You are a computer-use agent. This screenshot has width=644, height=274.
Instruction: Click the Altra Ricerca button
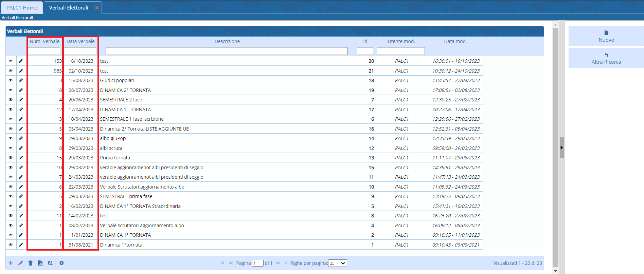606,58
